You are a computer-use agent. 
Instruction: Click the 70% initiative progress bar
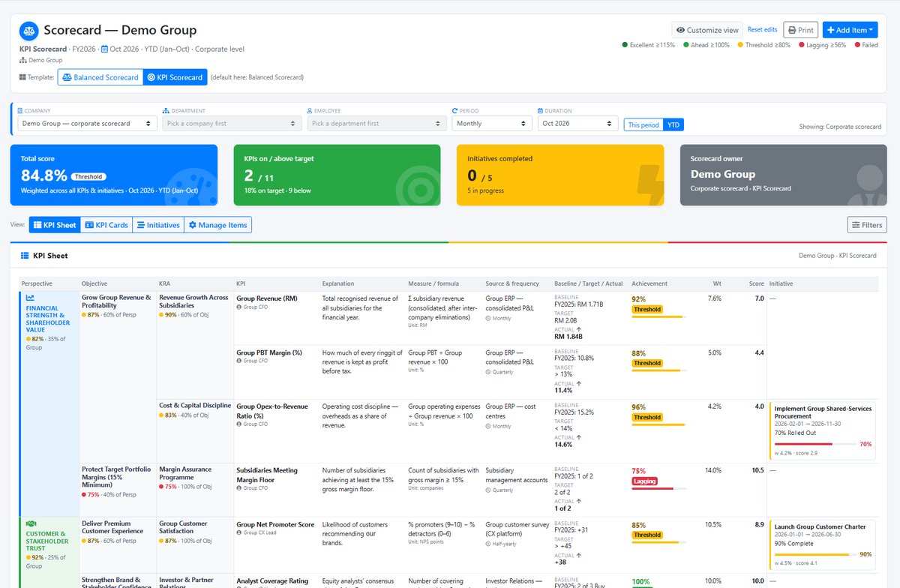(815, 444)
